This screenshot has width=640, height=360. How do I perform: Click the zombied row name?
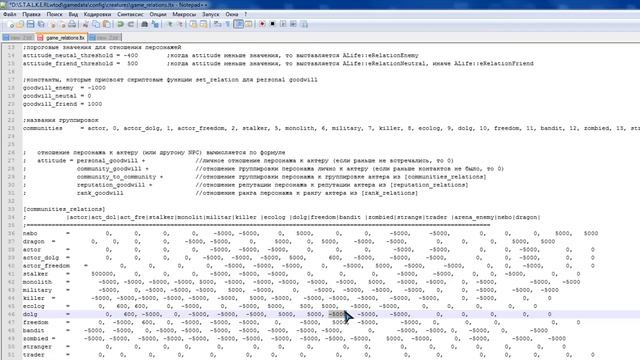35,339
